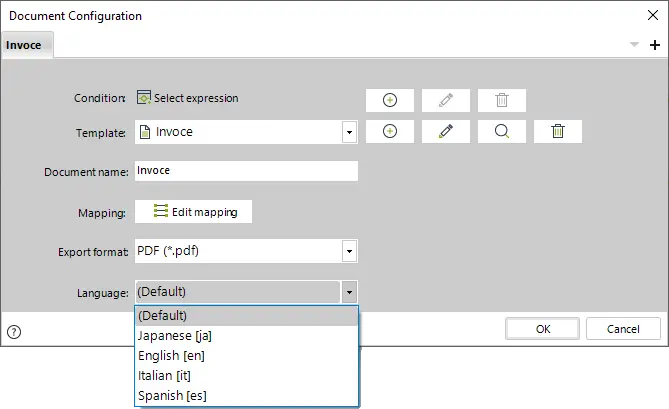Click the Document name label
The width and height of the screenshot is (669, 409).
pos(86,172)
